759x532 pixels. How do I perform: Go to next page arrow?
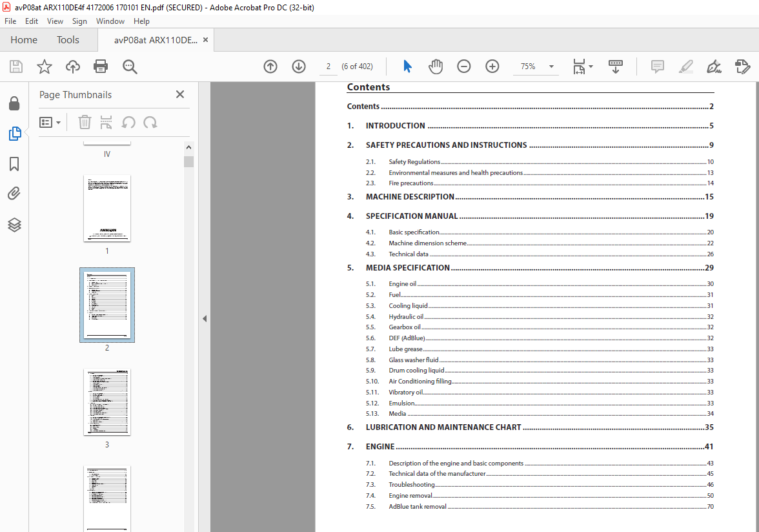pos(299,66)
